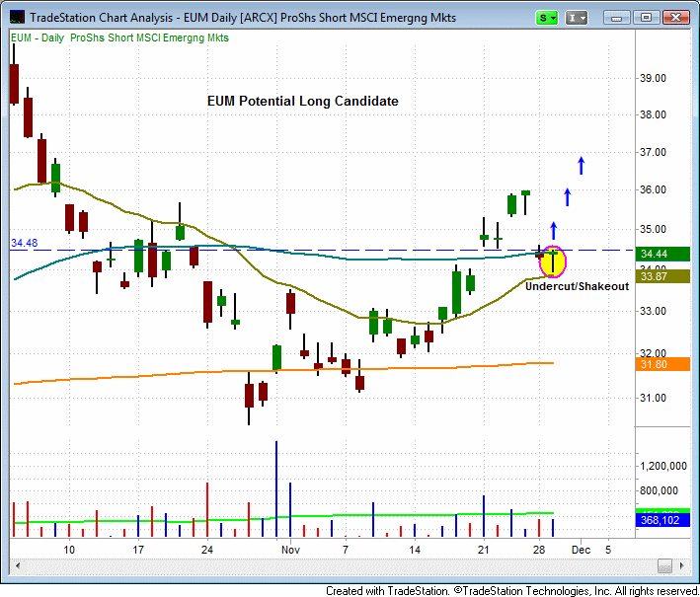This screenshot has height=597, width=700.
Task: Click the tallest blue volume bar
Action: (x=276, y=488)
